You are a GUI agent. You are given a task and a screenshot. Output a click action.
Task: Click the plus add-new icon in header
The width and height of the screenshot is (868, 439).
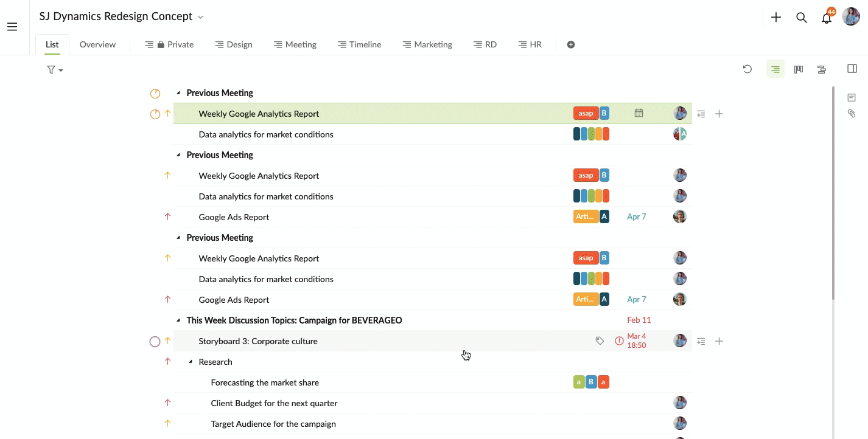pyautogui.click(x=776, y=18)
